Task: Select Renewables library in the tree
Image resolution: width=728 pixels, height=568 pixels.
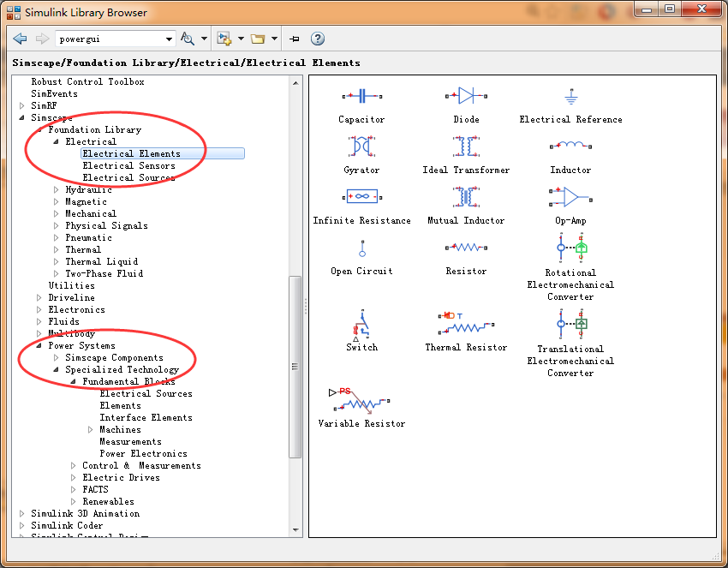Action: 108,501
